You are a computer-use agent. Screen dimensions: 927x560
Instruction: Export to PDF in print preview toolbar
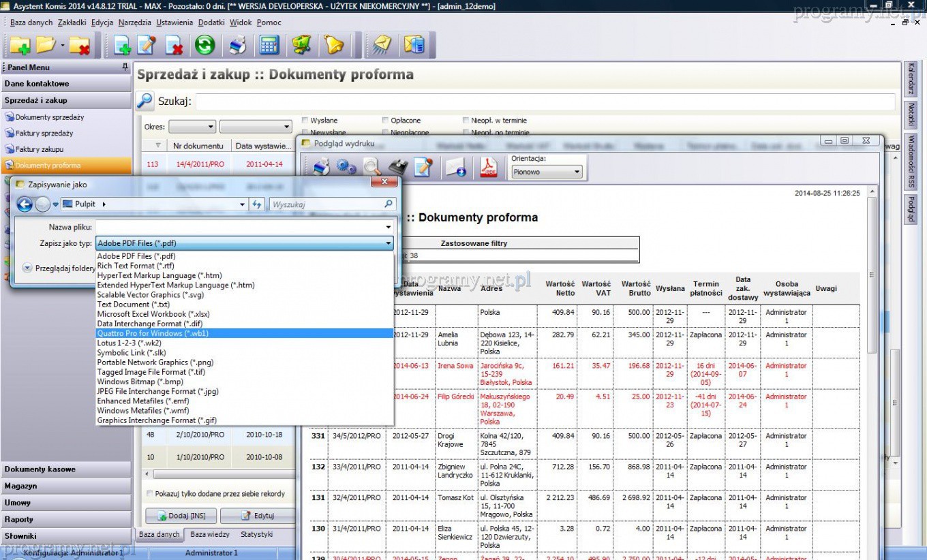[489, 167]
